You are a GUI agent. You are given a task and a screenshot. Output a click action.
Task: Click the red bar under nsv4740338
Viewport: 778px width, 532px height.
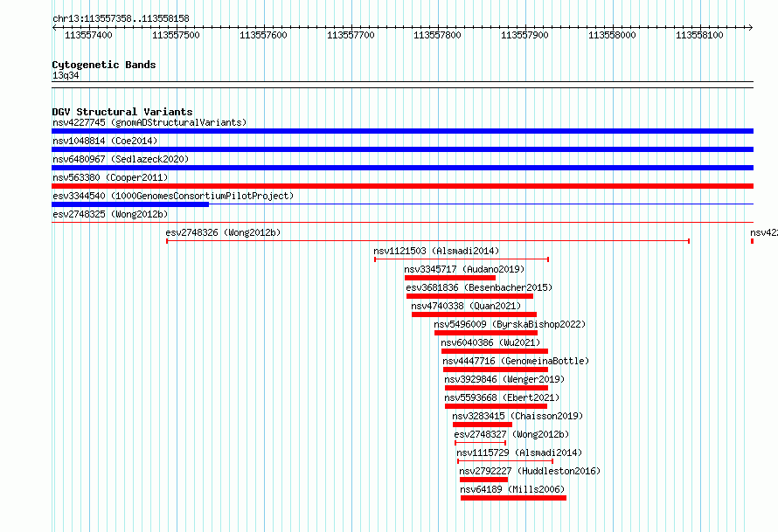[x=474, y=314]
